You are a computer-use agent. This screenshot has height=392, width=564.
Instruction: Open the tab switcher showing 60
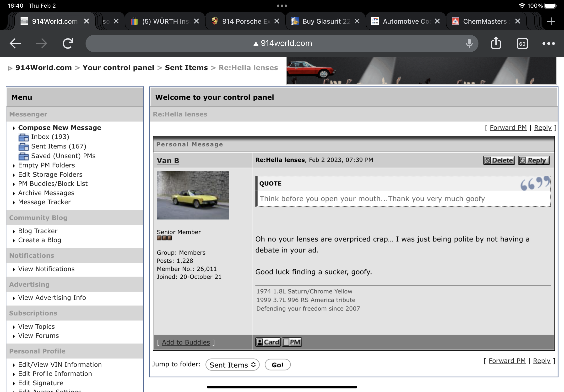[522, 44]
